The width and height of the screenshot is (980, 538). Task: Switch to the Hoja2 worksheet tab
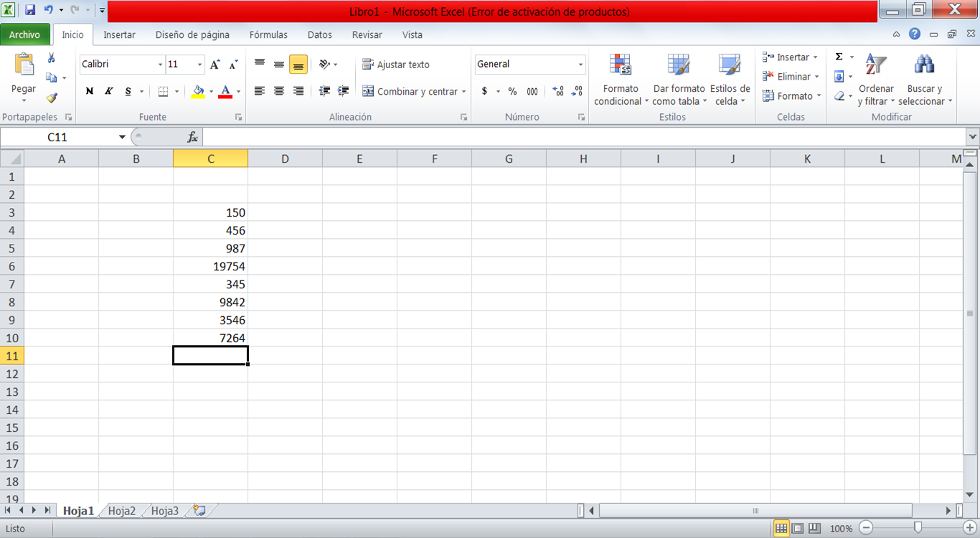(121, 510)
